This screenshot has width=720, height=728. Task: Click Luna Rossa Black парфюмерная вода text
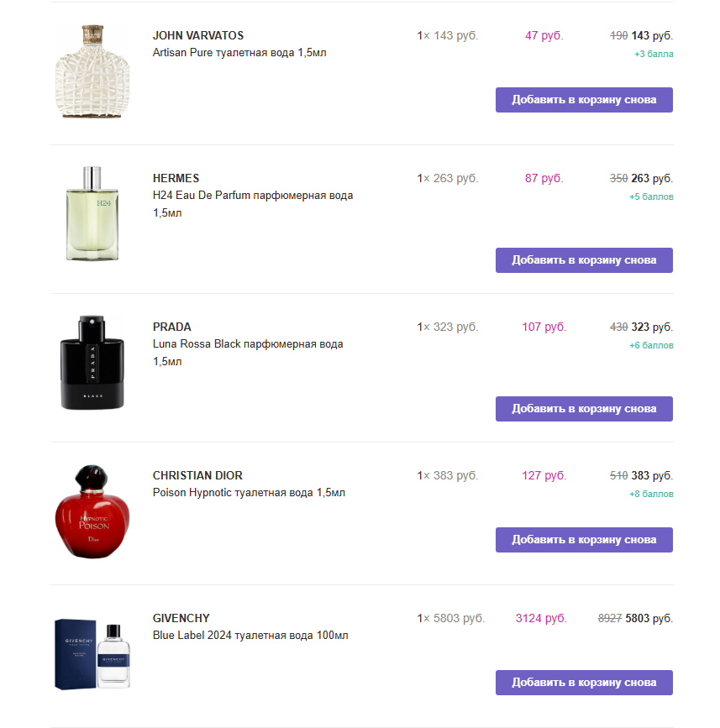pyautogui.click(x=247, y=343)
